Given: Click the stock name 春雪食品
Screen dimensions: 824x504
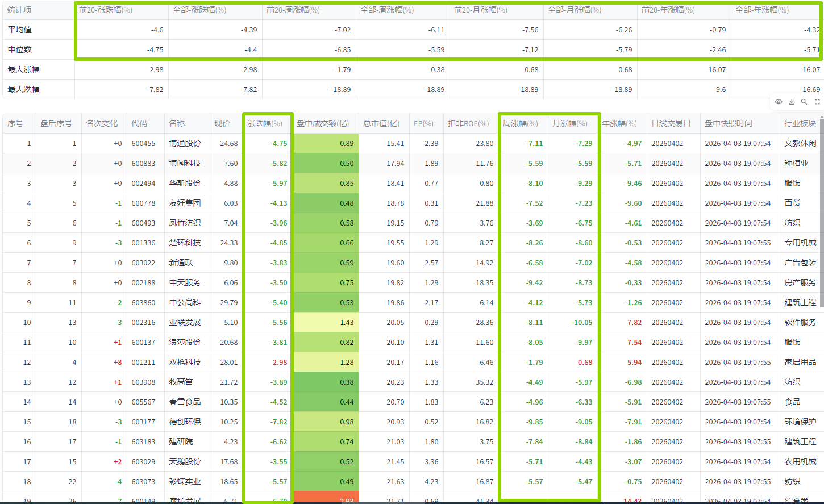Looking at the screenshot, I should pos(185,402).
